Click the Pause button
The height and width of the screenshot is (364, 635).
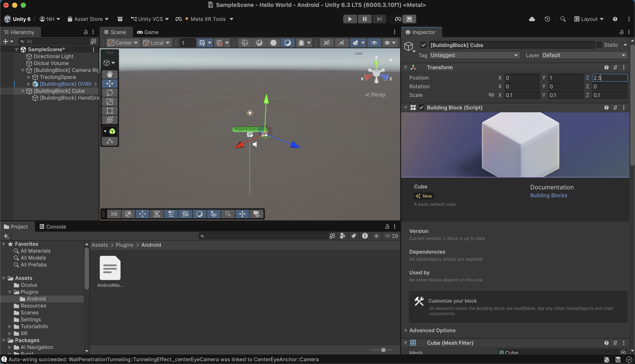tap(364, 19)
